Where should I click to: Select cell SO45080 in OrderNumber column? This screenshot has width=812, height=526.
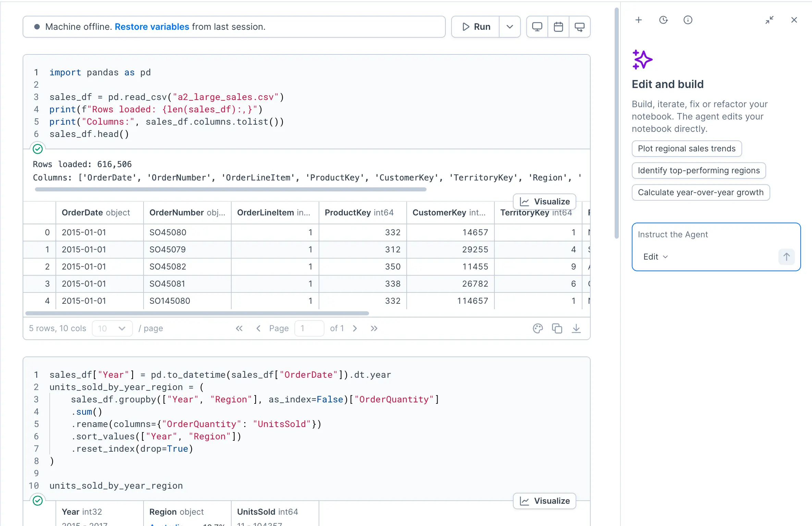click(x=187, y=233)
